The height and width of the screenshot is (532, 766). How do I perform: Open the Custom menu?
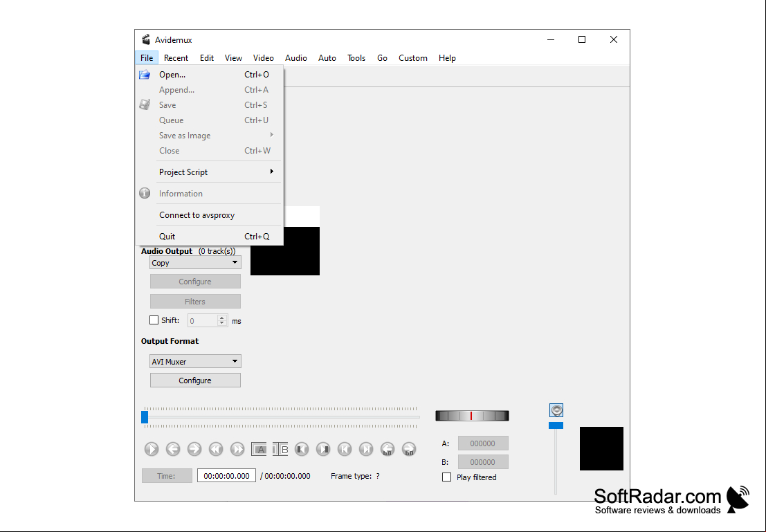click(413, 57)
